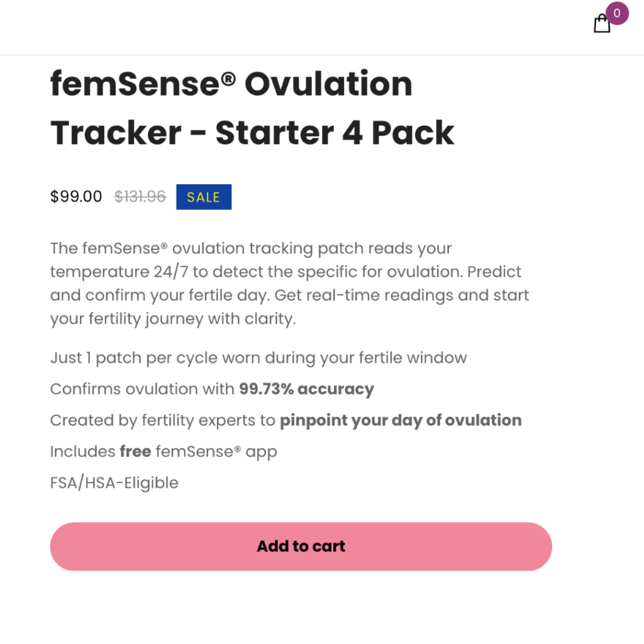The image size is (644, 644).
Task: Open the shopping bag cart icon
Action: 602,23
